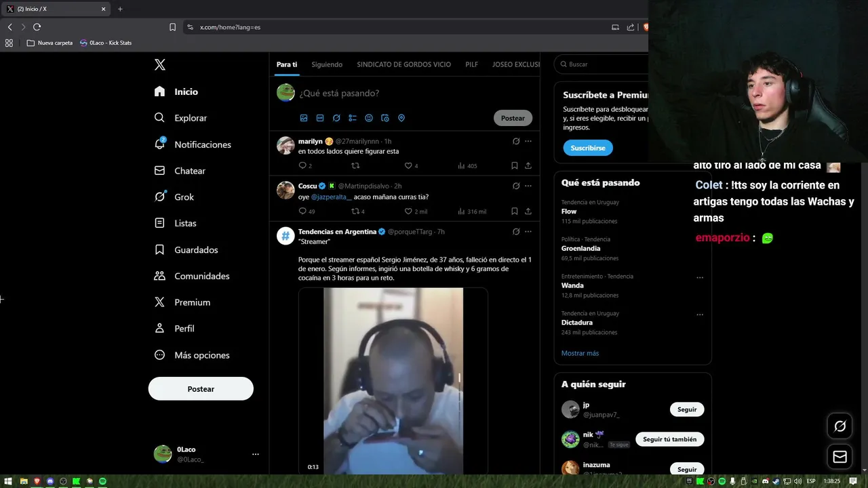Repost marilyn's post
This screenshot has height=488, width=868.
coord(355,165)
